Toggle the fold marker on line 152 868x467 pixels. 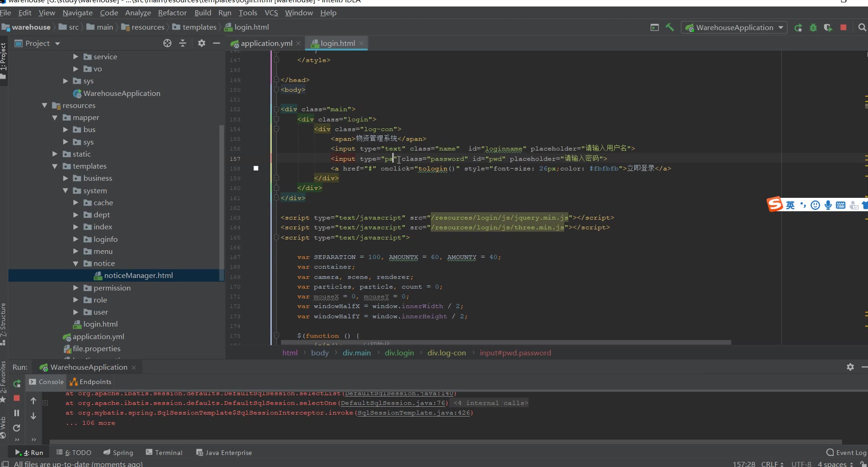(x=276, y=109)
